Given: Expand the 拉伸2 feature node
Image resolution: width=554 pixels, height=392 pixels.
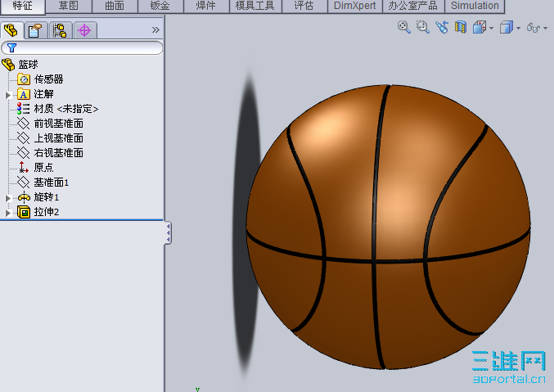Looking at the screenshot, I should (7, 213).
